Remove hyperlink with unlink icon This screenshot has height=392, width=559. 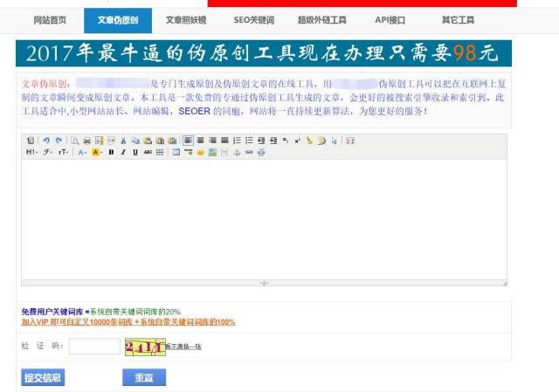coord(261,152)
